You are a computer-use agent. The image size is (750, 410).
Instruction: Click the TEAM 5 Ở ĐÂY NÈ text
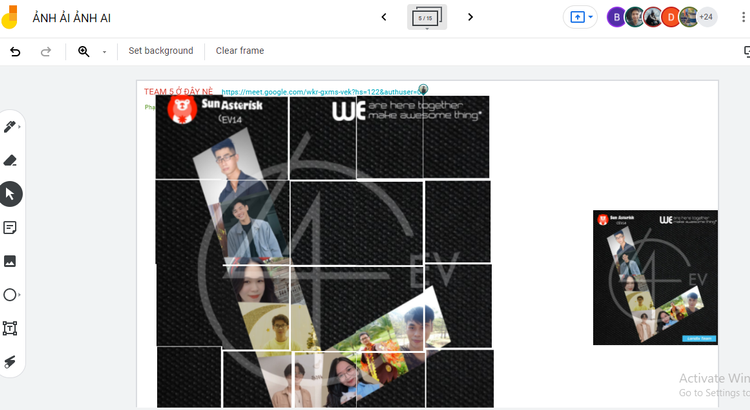click(178, 91)
